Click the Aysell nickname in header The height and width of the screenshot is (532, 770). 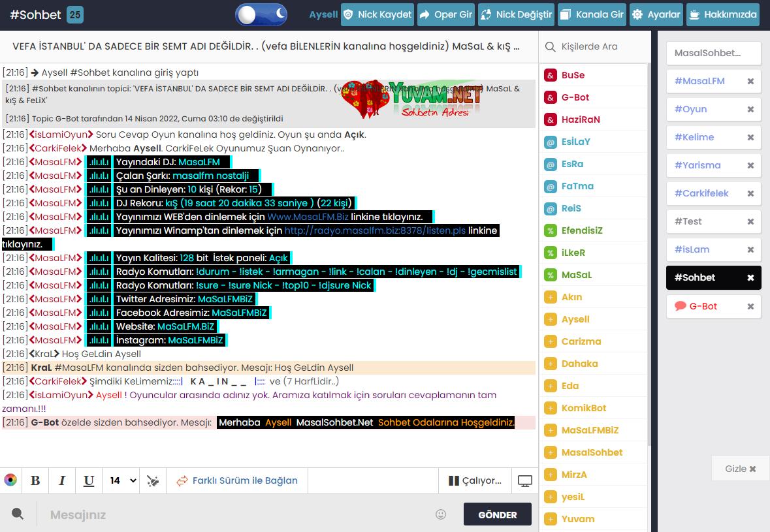[x=323, y=15]
